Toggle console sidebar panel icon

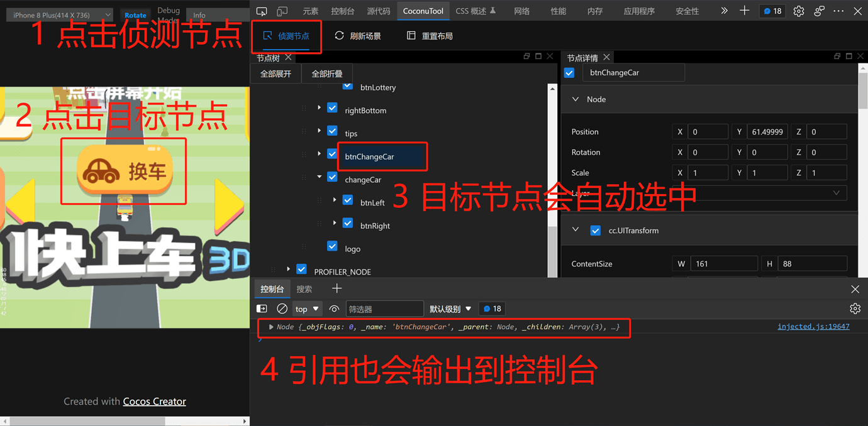coord(262,309)
